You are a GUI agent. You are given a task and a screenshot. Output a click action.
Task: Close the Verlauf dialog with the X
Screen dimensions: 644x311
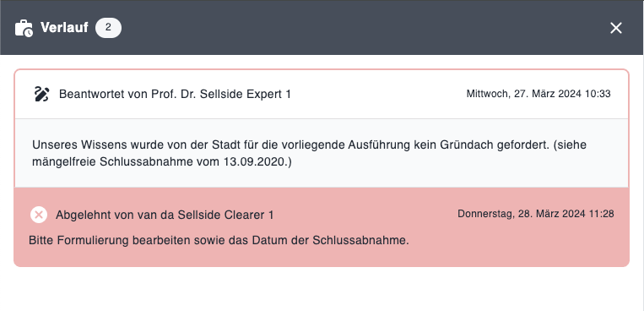(615, 28)
